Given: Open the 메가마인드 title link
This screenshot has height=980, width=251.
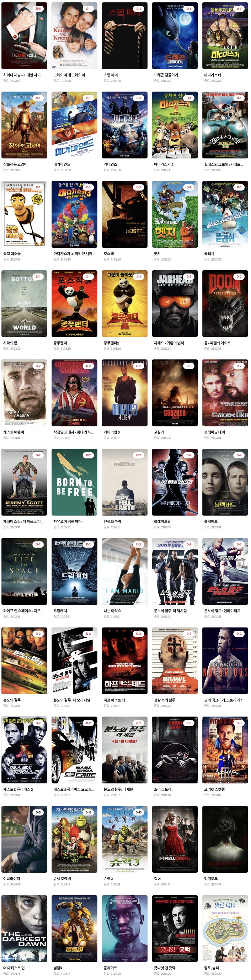Looking at the screenshot, I should 62,164.
